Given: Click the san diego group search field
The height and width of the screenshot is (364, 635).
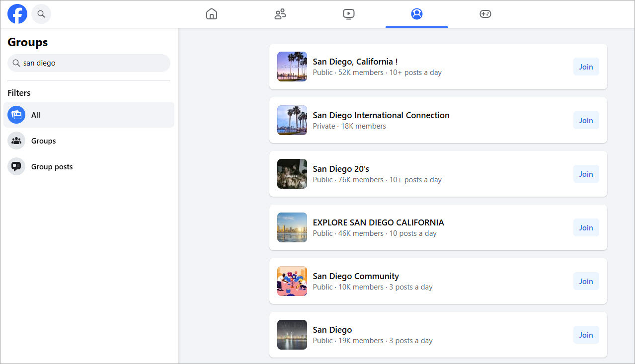Looking at the screenshot, I should point(89,63).
